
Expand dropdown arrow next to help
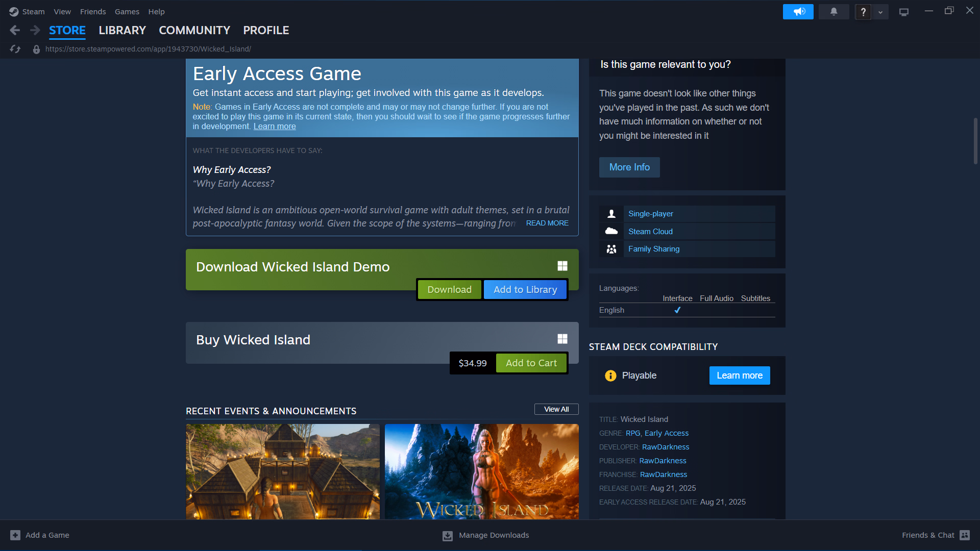point(880,12)
